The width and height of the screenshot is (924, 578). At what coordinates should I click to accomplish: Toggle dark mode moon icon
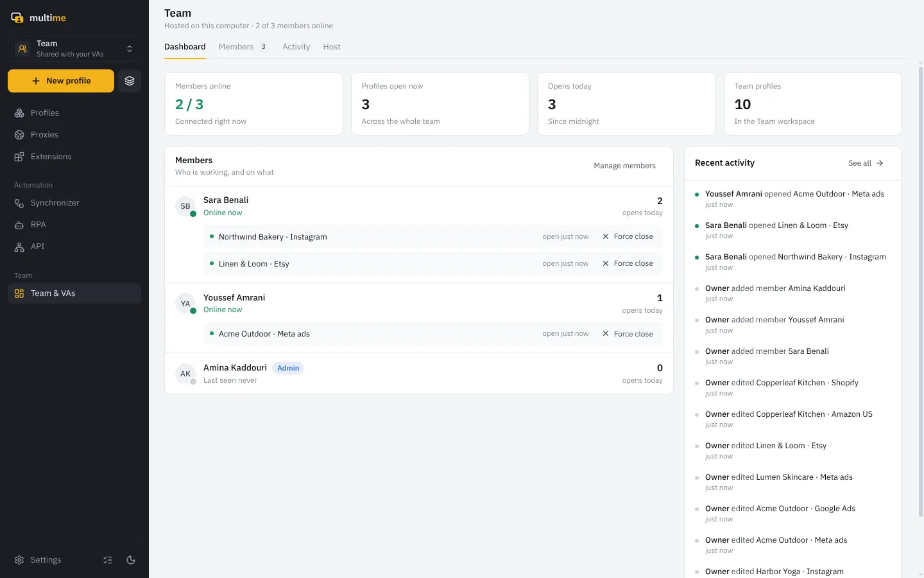131,560
